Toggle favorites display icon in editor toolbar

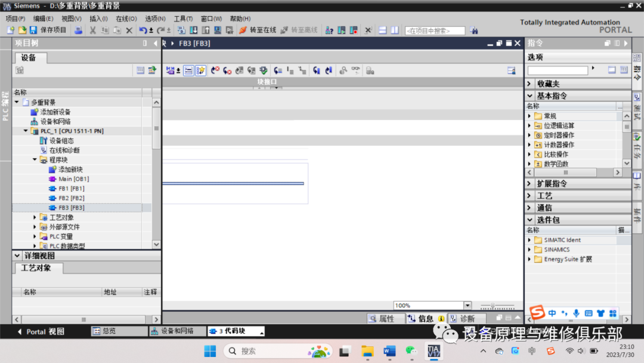coord(200,70)
